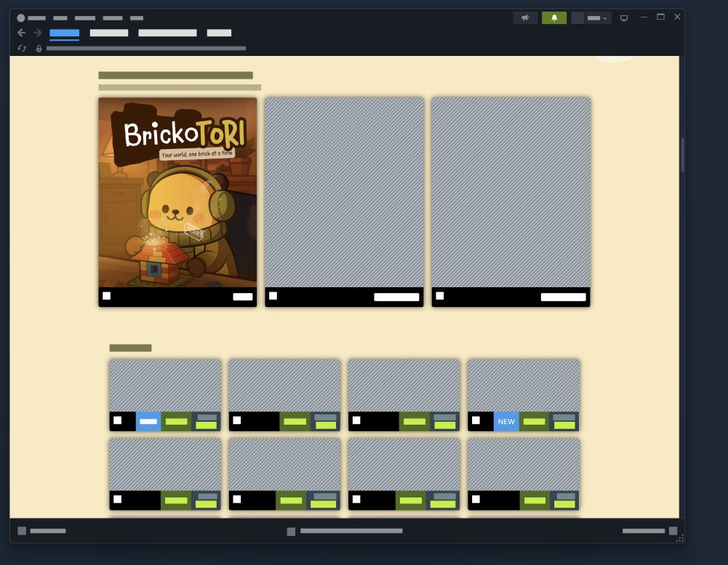The height and width of the screenshot is (565, 728).
Task: Click Add a Game in bottom-left footer
Action: tap(41, 531)
